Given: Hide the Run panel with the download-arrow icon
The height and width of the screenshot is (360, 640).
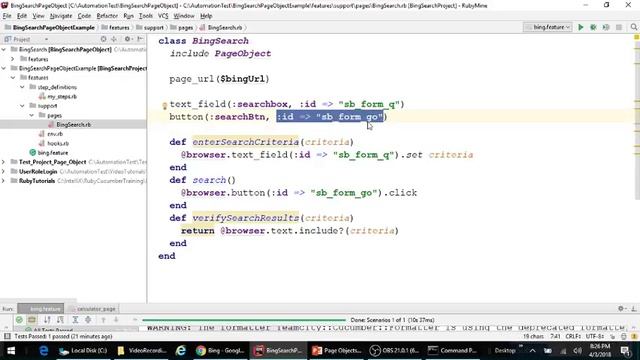Looking at the screenshot, I should click(633, 309).
